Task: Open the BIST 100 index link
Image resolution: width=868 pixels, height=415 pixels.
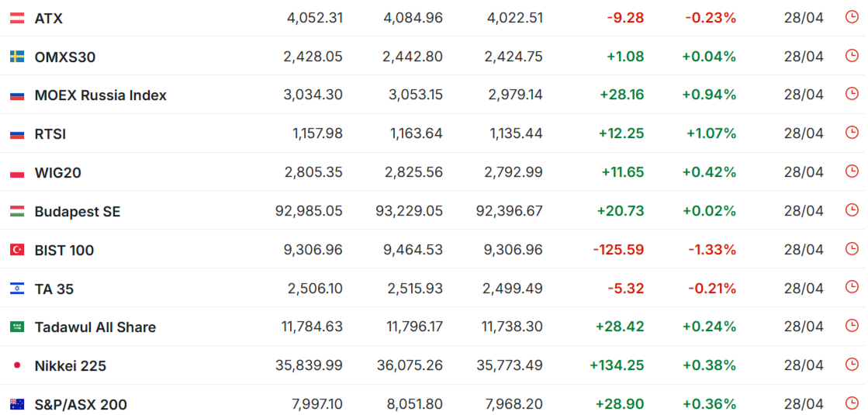Action: (64, 251)
